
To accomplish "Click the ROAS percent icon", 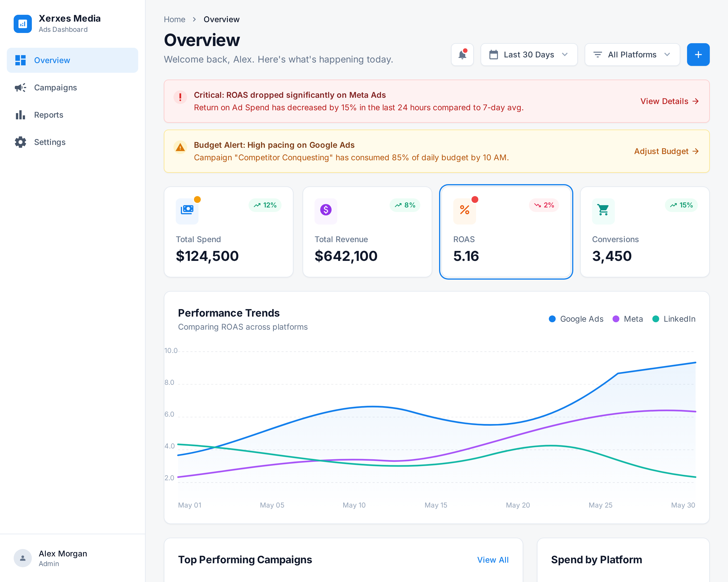I will point(464,210).
